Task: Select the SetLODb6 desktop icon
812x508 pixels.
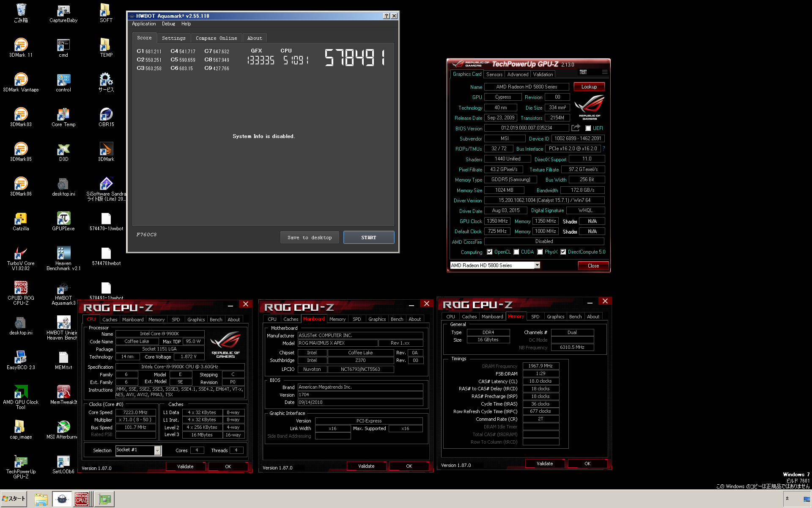Action: pos(63,464)
